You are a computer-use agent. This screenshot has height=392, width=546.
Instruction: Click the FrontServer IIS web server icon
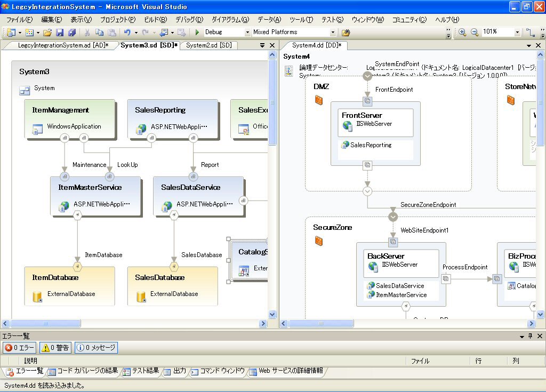347,125
